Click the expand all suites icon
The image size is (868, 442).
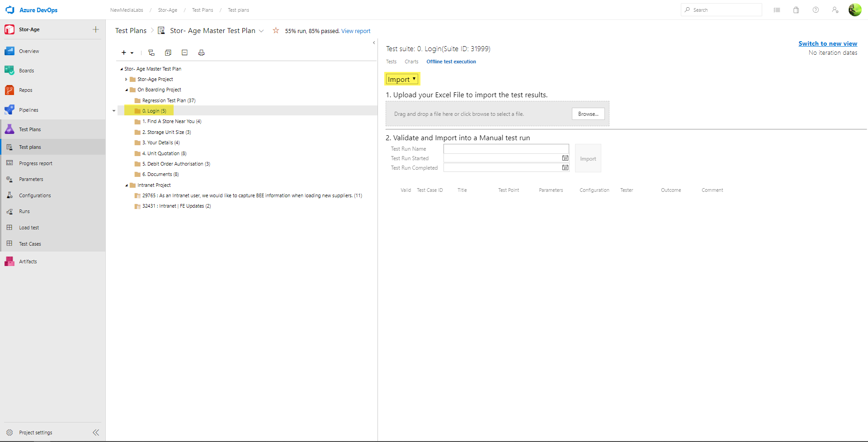[168, 53]
